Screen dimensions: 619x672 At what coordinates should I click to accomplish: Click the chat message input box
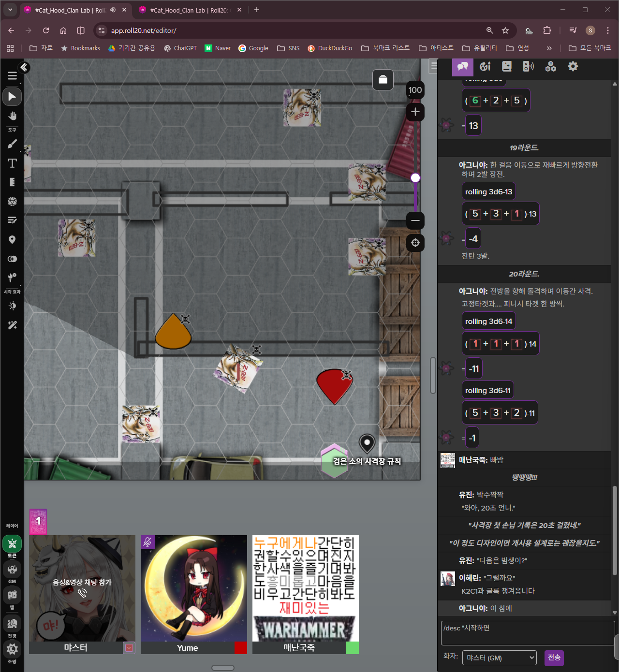coord(527,633)
